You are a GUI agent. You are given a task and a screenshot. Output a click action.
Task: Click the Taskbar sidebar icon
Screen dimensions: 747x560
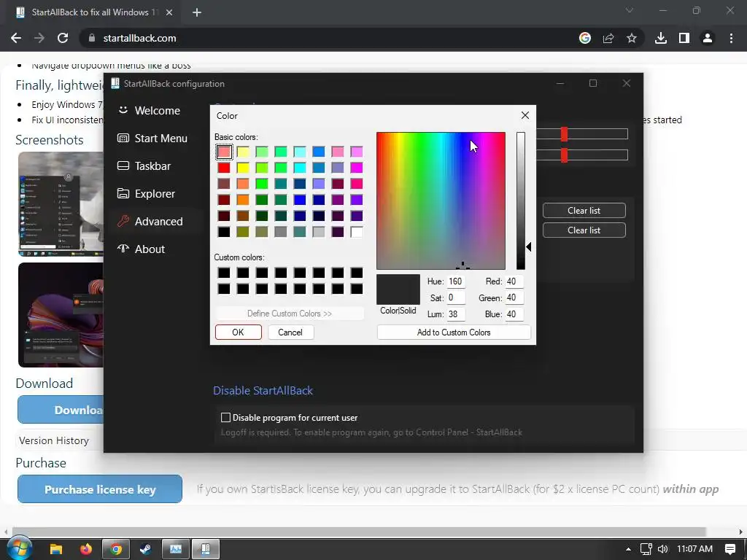point(123,166)
